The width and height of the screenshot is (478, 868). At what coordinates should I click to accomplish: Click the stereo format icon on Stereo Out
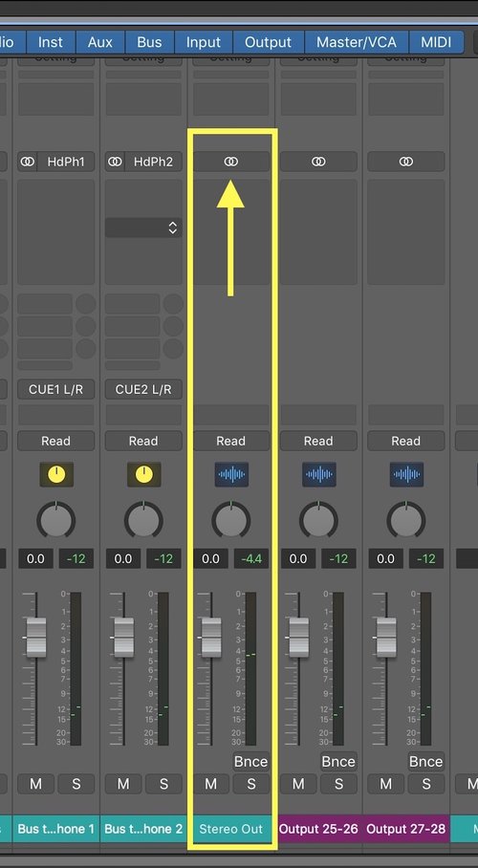point(231,162)
